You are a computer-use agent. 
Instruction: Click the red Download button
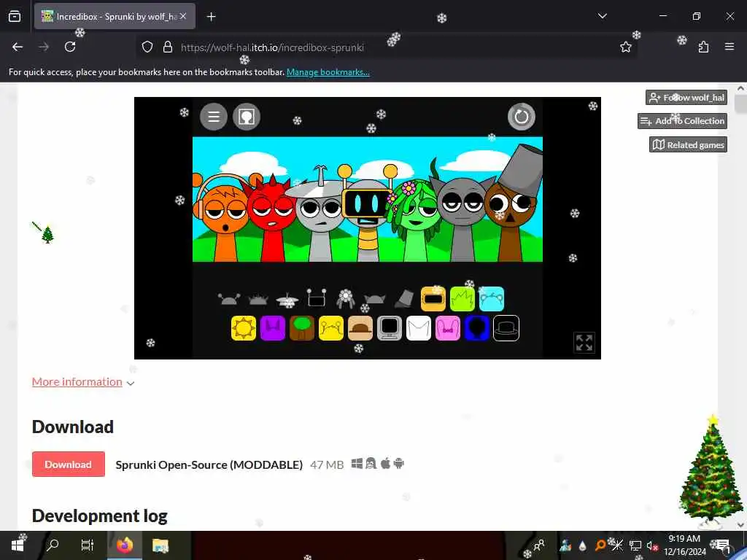pyautogui.click(x=68, y=464)
